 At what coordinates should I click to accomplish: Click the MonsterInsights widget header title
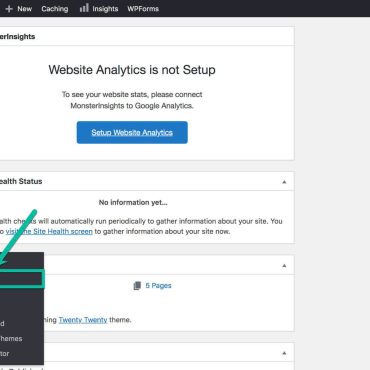click(x=17, y=37)
